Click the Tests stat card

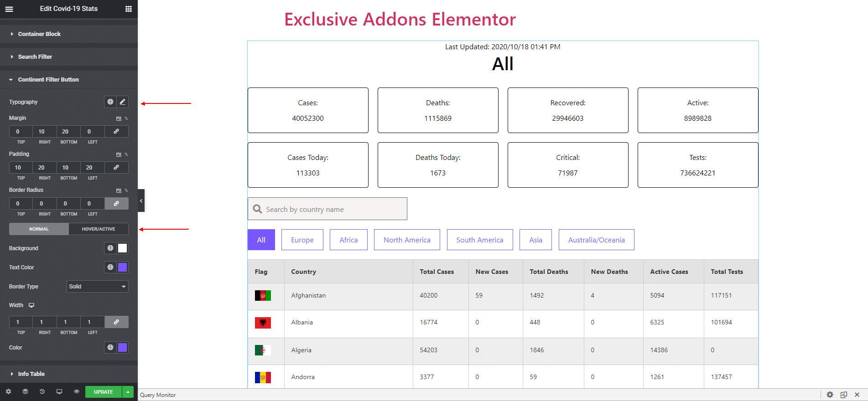click(x=698, y=165)
